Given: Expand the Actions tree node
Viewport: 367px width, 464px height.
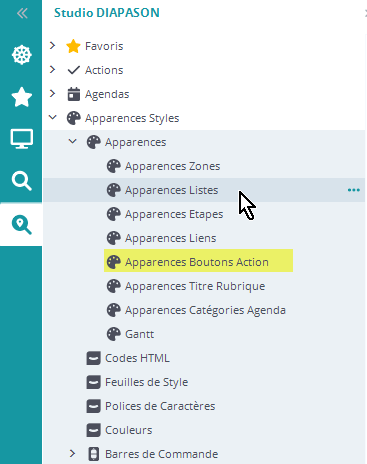Looking at the screenshot, I should click(52, 69).
